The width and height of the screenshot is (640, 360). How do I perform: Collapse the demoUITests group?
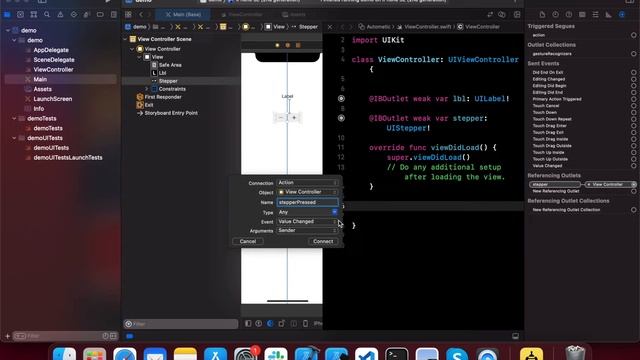(x=14, y=138)
